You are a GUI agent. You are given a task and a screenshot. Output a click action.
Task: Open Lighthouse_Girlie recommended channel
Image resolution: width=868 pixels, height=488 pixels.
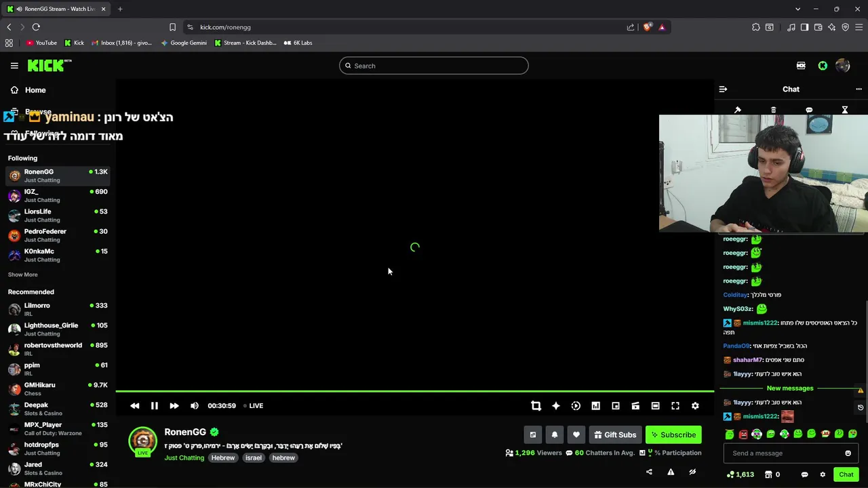click(x=58, y=329)
